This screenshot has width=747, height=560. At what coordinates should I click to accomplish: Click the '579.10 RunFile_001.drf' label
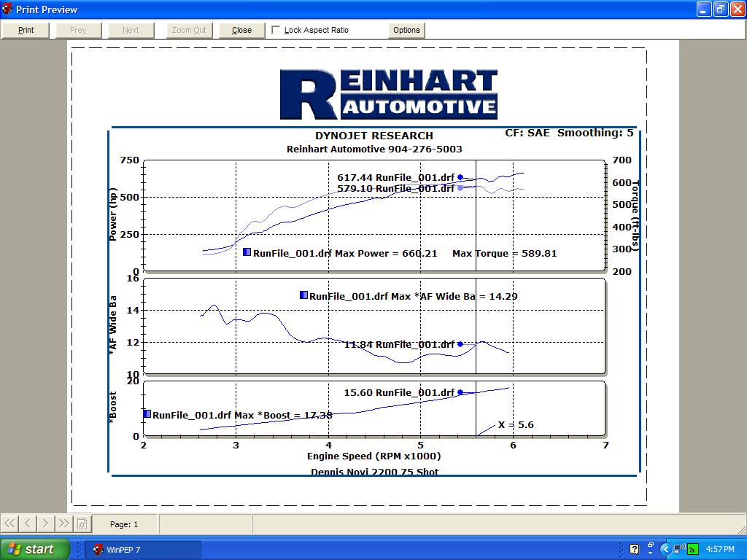pyautogui.click(x=396, y=189)
